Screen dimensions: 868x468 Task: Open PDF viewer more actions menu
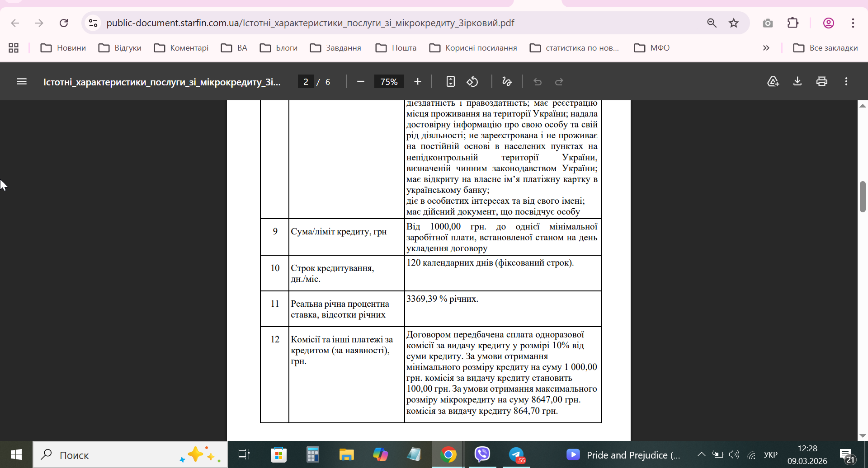[x=846, y=82]
